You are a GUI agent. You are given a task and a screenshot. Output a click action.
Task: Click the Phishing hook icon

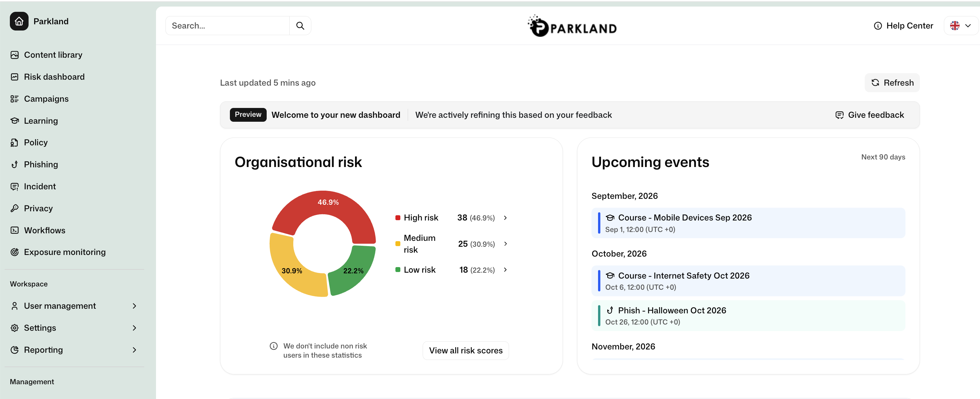coord(14,164)
